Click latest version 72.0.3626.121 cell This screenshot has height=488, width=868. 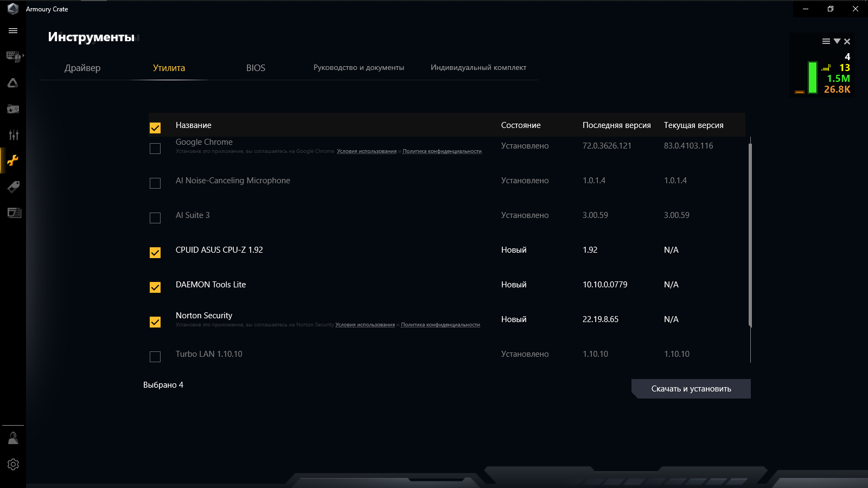coord(607,146)
